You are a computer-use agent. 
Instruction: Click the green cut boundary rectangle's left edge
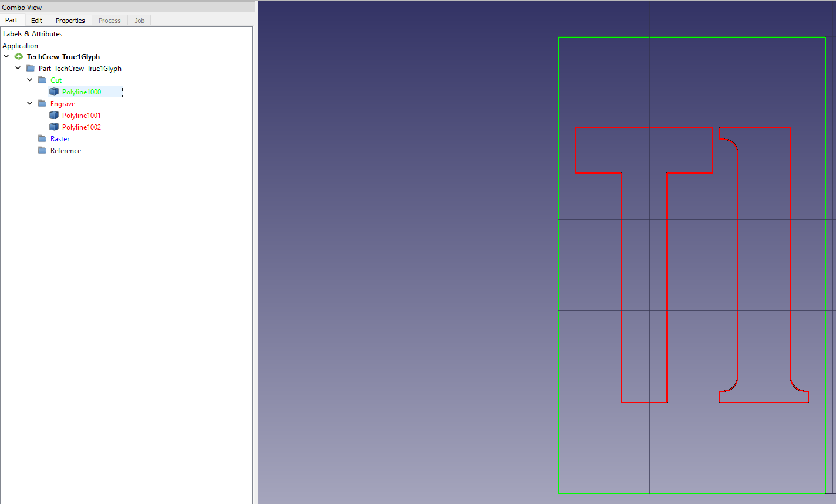pos(558,264)
